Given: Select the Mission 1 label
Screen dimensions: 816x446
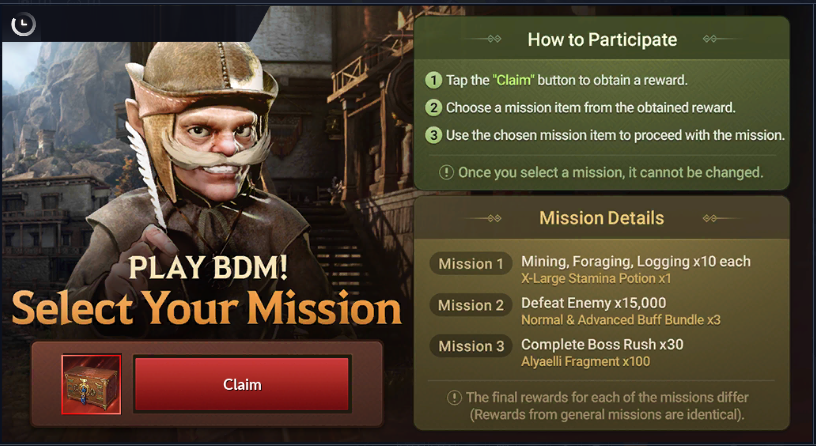Looking at the screenshot, I should point(471,264).
